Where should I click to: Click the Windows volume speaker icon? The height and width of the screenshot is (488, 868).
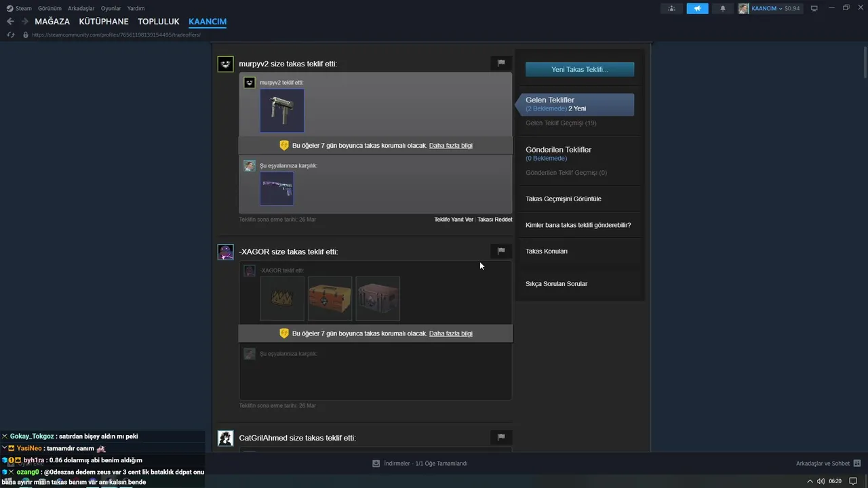point(821,481)
